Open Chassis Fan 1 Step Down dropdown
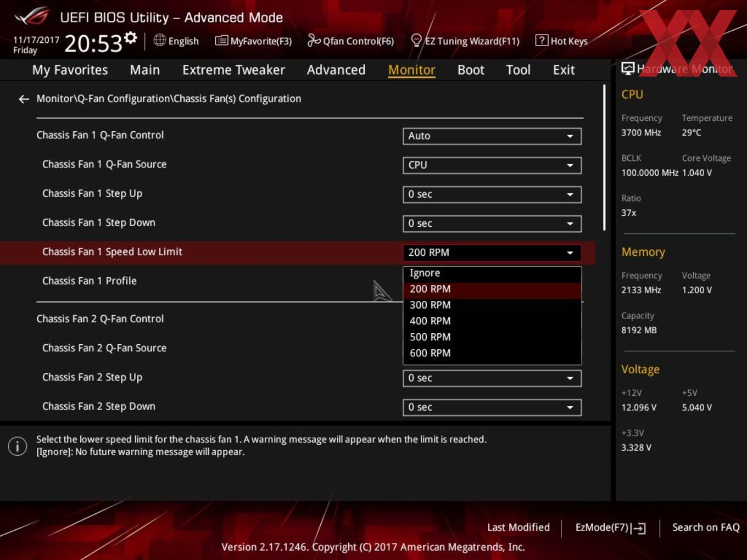 pyautogui.click(x=492, y=223)
